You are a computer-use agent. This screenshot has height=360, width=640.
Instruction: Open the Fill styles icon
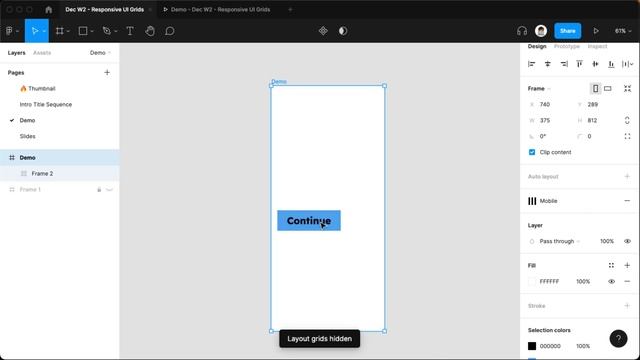611,265
